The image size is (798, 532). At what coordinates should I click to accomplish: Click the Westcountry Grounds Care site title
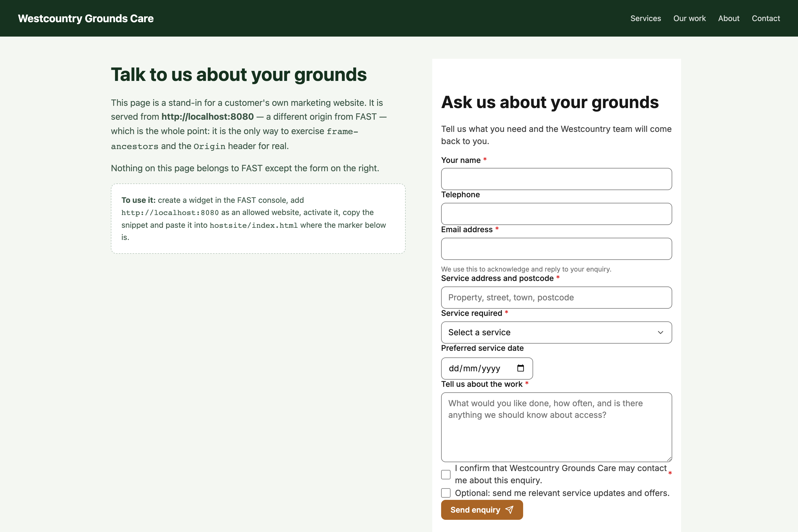(x=86, y=18)
